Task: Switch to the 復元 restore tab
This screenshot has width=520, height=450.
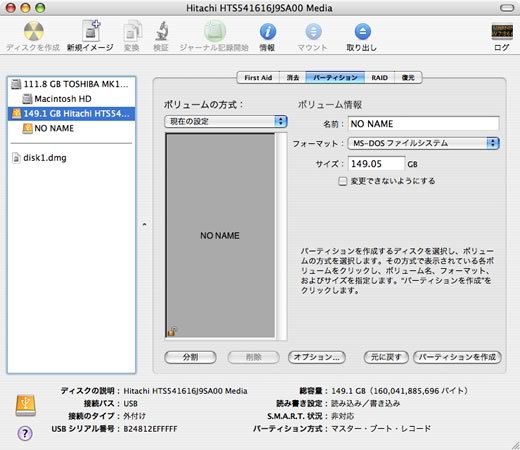Action: pyautogui.click(x=408, y=78)
